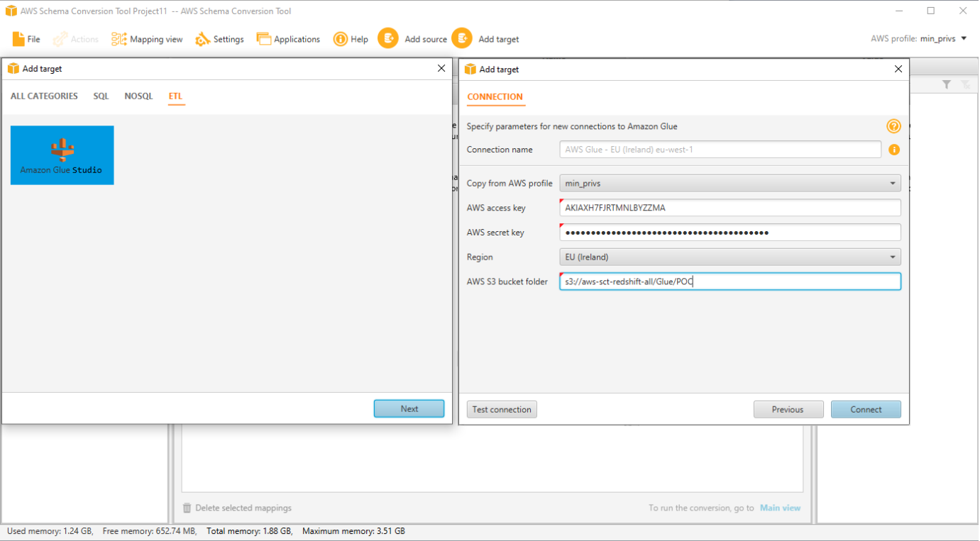Open the Applications window
Screen dimensions: 980x541
[x=288, y=39]
